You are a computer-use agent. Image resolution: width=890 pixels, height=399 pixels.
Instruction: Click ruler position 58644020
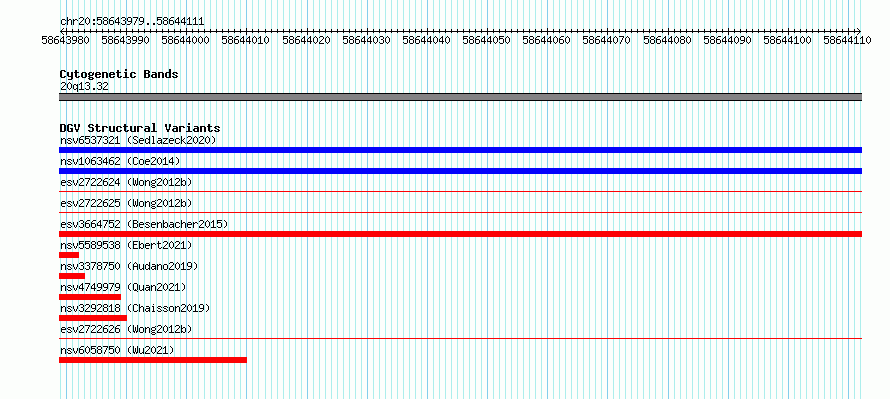coord(306,40)
